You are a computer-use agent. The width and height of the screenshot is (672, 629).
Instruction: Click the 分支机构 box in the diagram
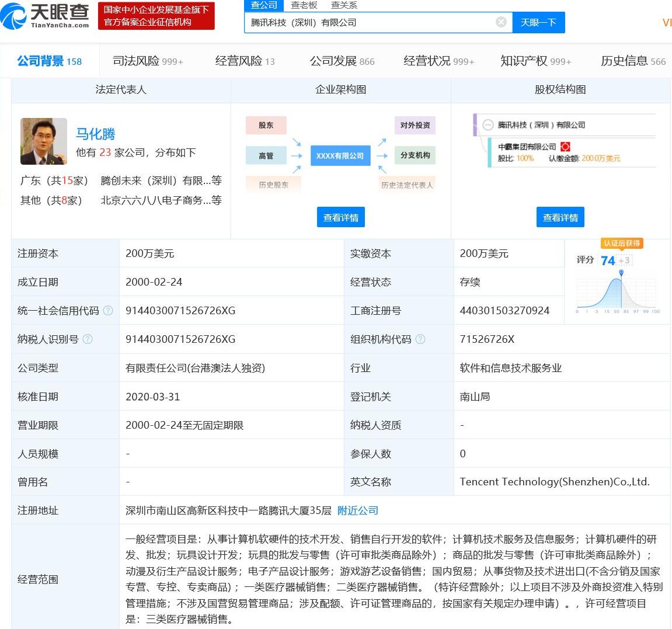415,155
